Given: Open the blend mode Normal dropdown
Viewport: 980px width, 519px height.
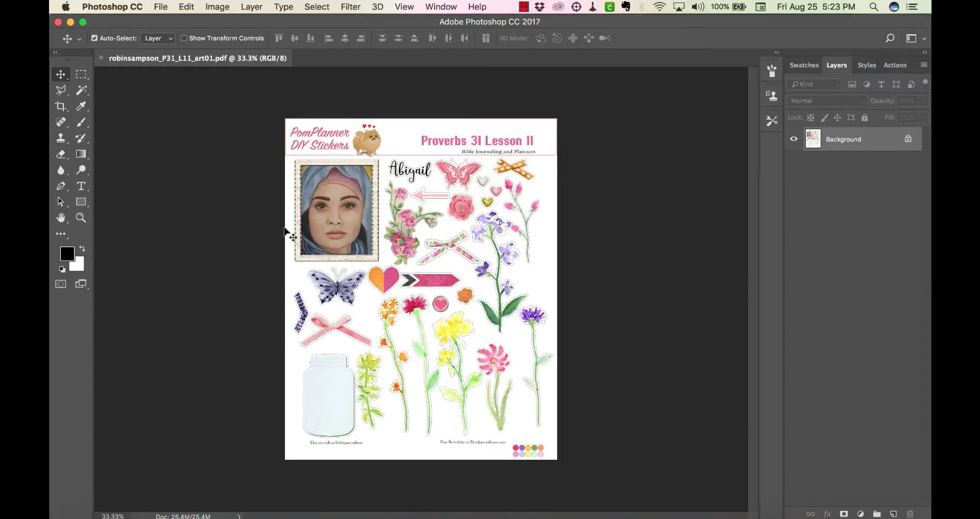Looking at the screenshot, I should (826, 101).
